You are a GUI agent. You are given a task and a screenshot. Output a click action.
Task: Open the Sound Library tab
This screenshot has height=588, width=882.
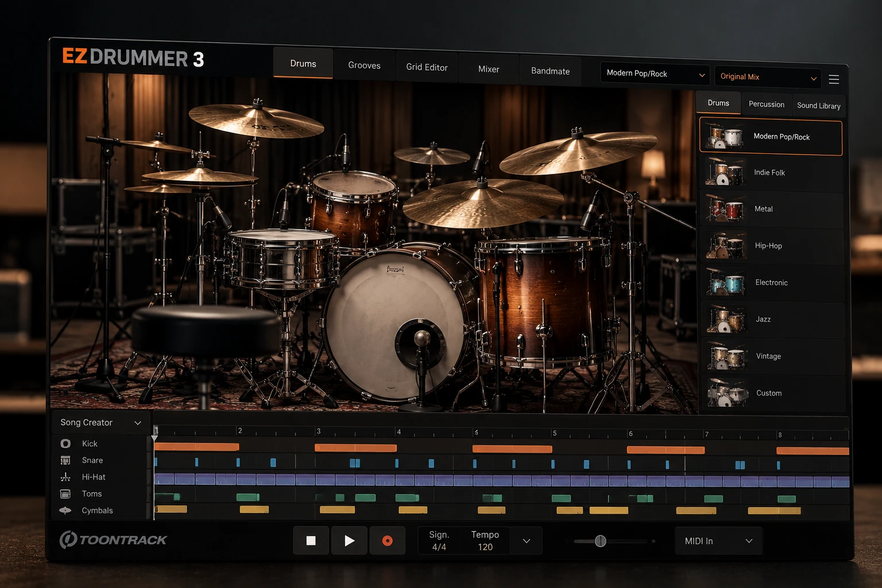(x=818, y=106)
